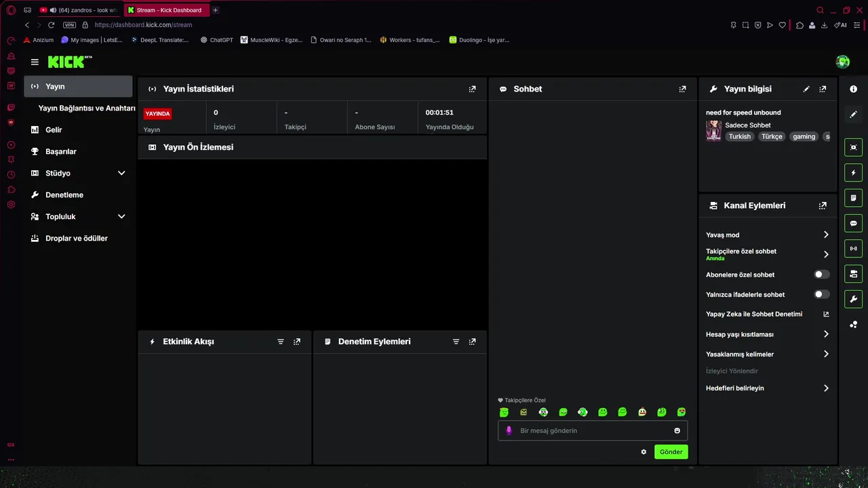Toggle the wrench stream info widget in right rail
The image size is (868, 488).
point(854,299)
